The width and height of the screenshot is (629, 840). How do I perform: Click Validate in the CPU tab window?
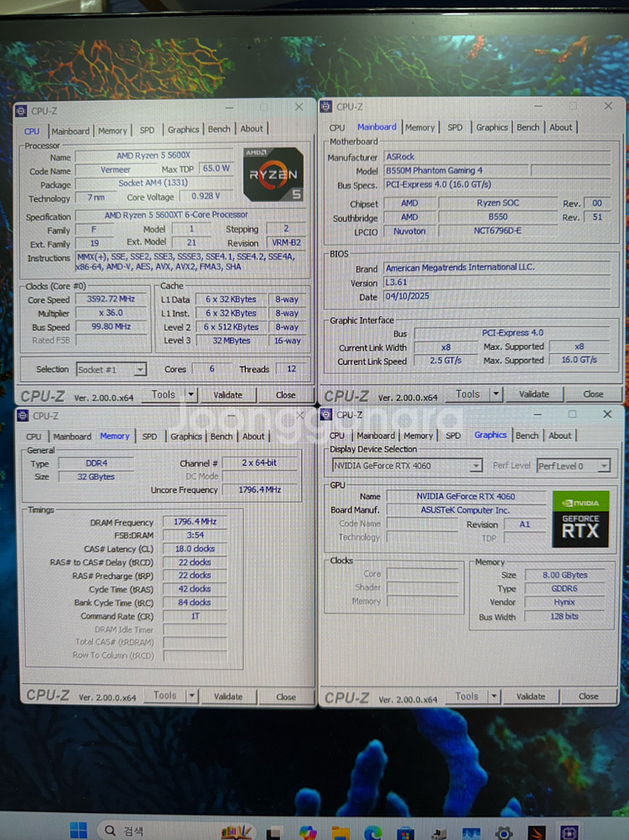coord(227,394)
